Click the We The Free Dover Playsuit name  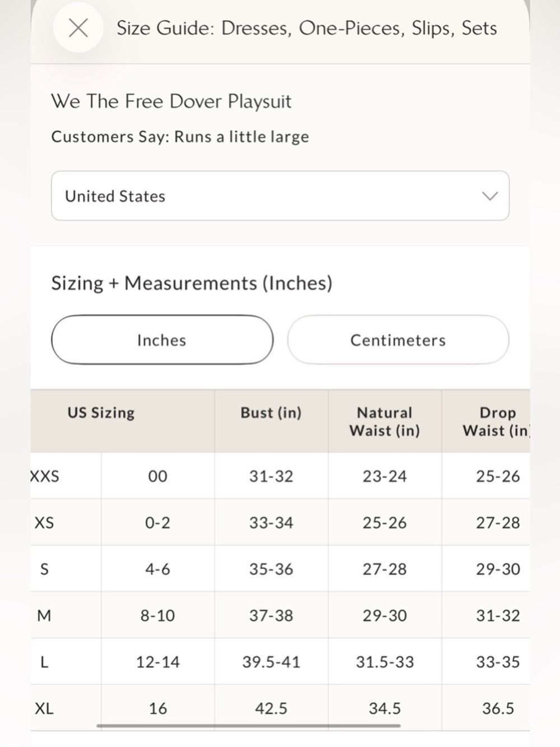[171, 101]
